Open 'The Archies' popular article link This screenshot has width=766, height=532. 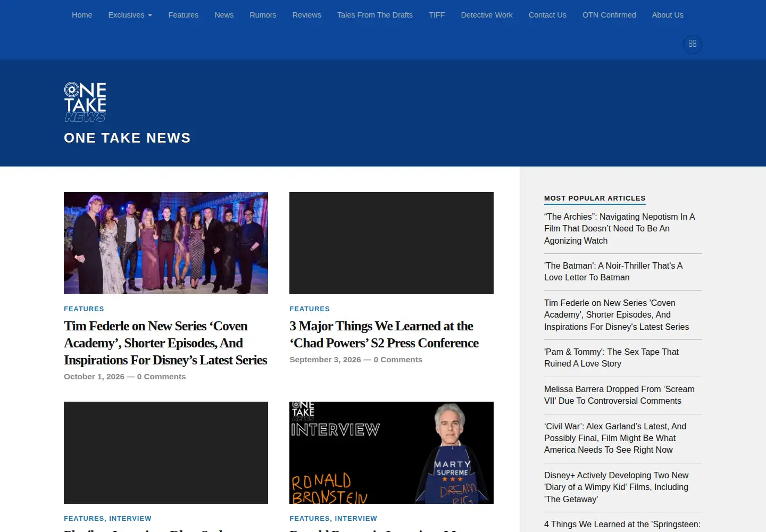point(620,229)
